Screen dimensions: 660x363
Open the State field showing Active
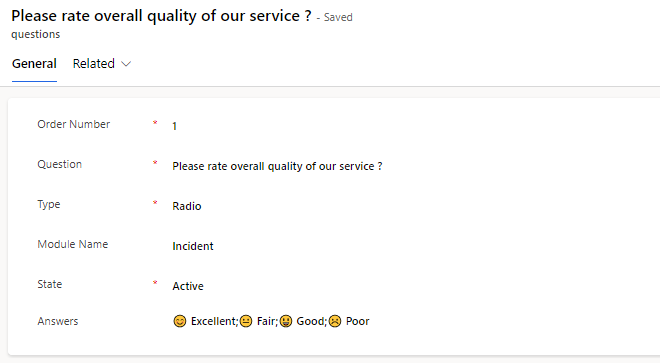(188, 286)
